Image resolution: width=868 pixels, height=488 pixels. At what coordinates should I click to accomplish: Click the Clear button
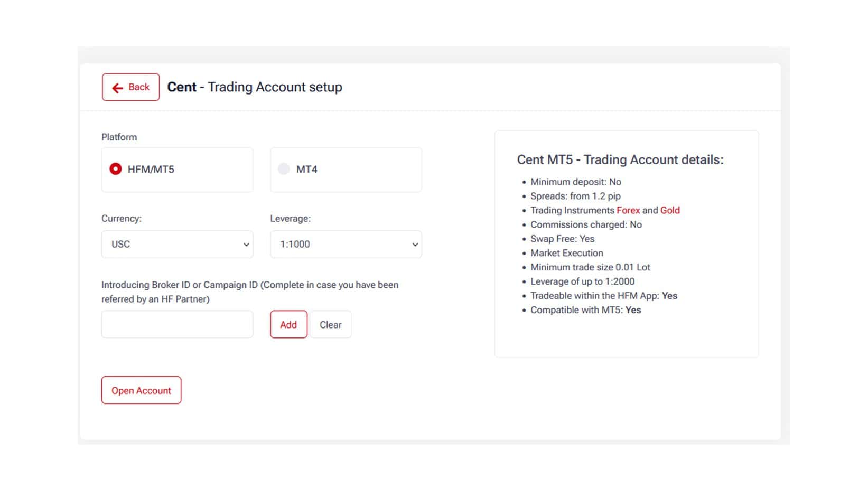pos(331,324)
